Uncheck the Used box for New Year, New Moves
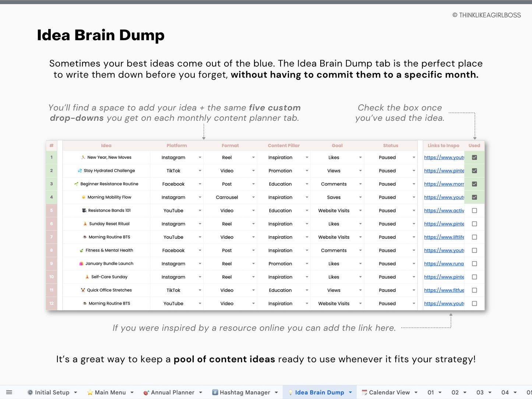 (475, 157)
